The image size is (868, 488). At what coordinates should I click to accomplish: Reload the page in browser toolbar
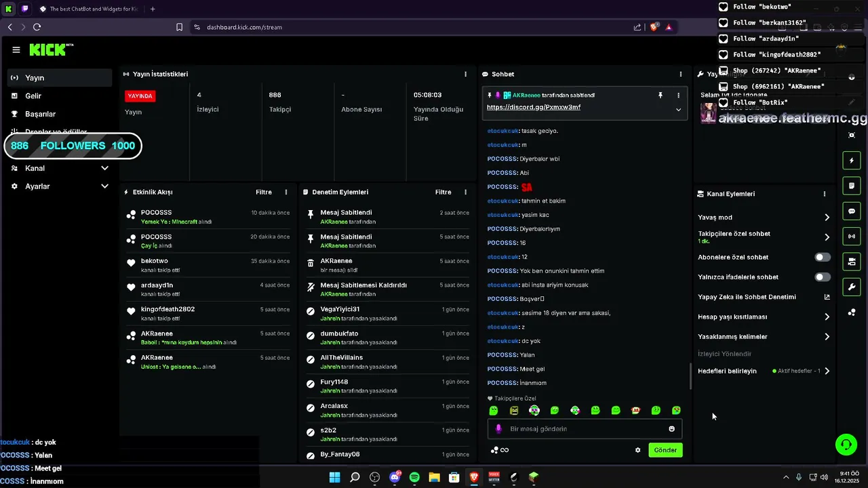pos(37,27)
